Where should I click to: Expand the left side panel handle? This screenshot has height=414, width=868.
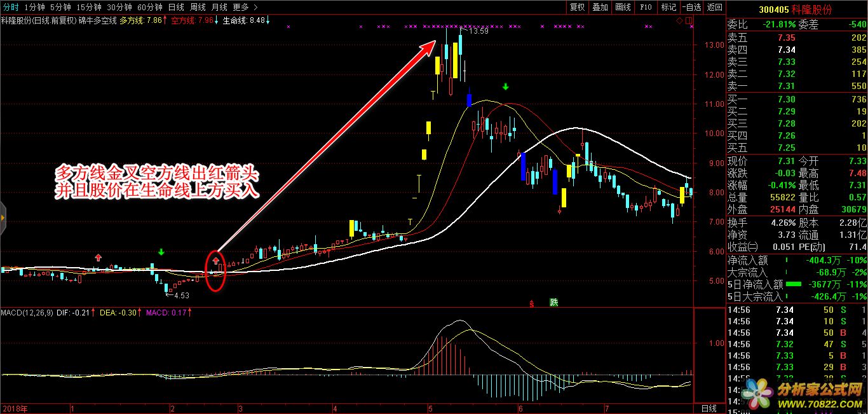point(3,217)
